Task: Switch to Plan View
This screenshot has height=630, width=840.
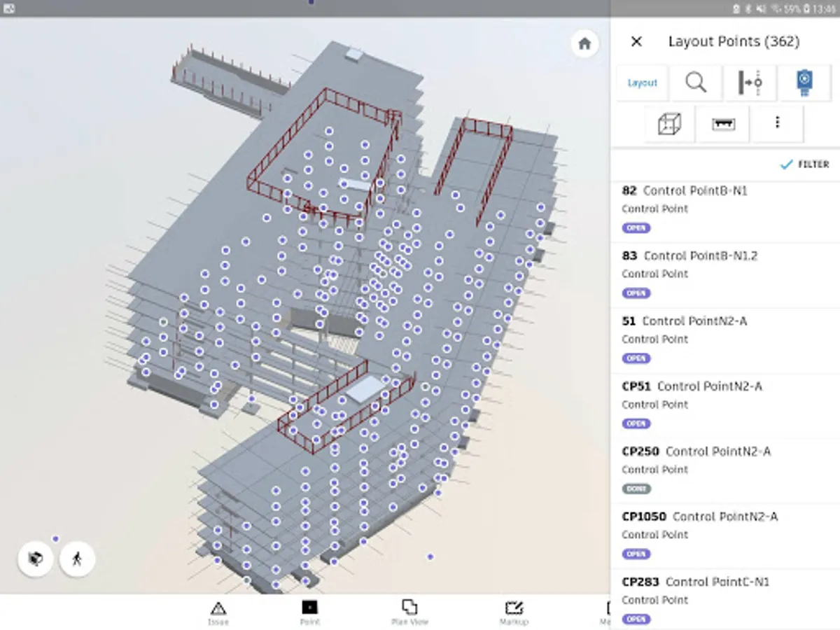Action: click(x=409, y=612)
